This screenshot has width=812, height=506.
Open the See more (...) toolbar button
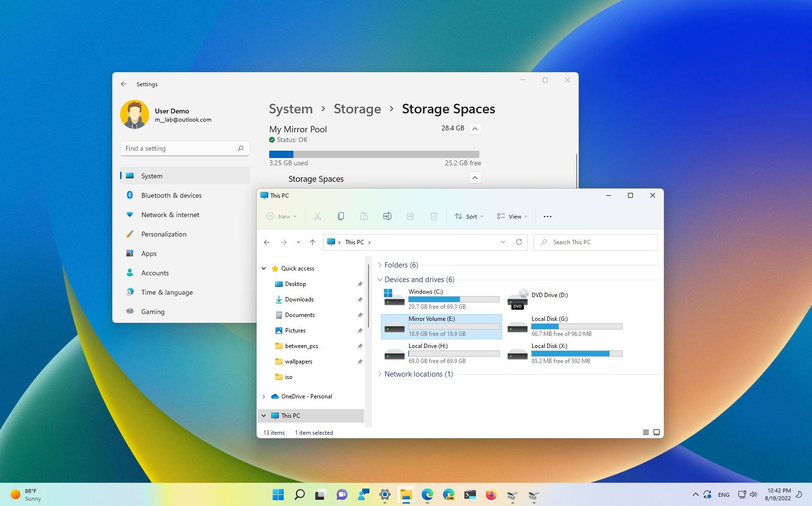click(x=548, y=216)
